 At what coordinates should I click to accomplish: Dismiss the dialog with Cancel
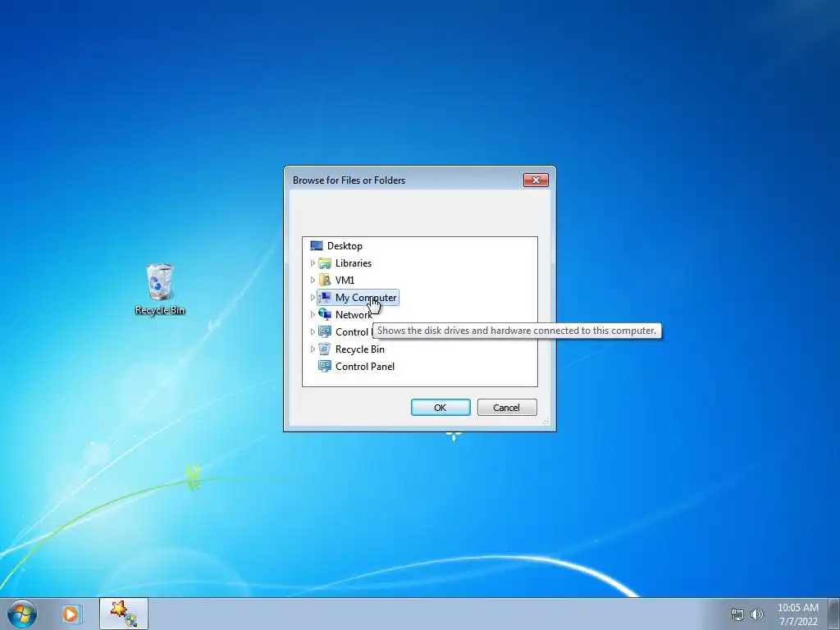tap(507, 407)
